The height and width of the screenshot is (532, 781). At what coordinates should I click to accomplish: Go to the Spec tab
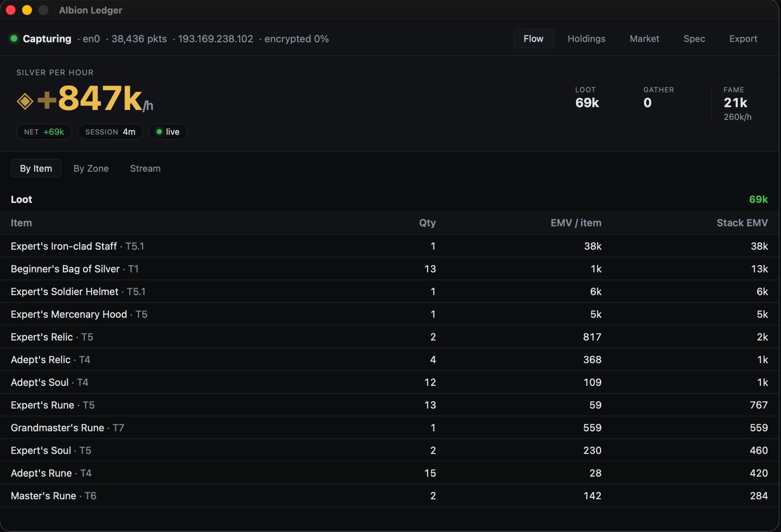pyautogui.click(x=694, y=39)
